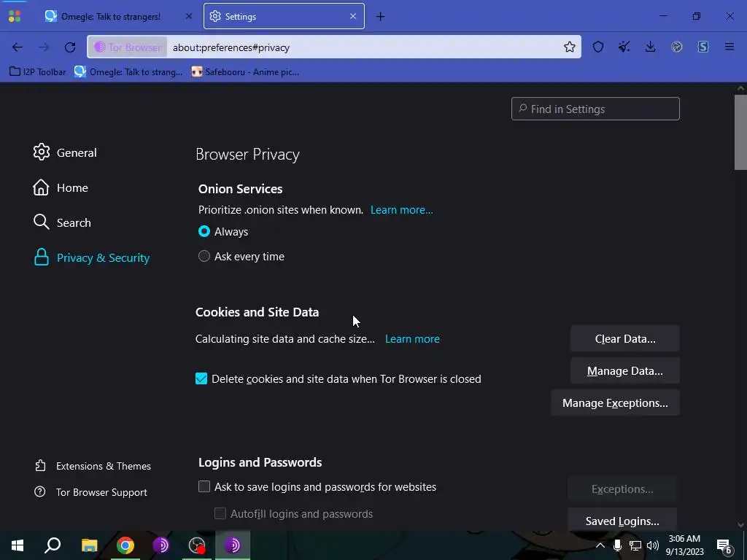Screen dimensions: 747x560
Task: Click the blue S extension icon
Action: (x=703, y=47)
